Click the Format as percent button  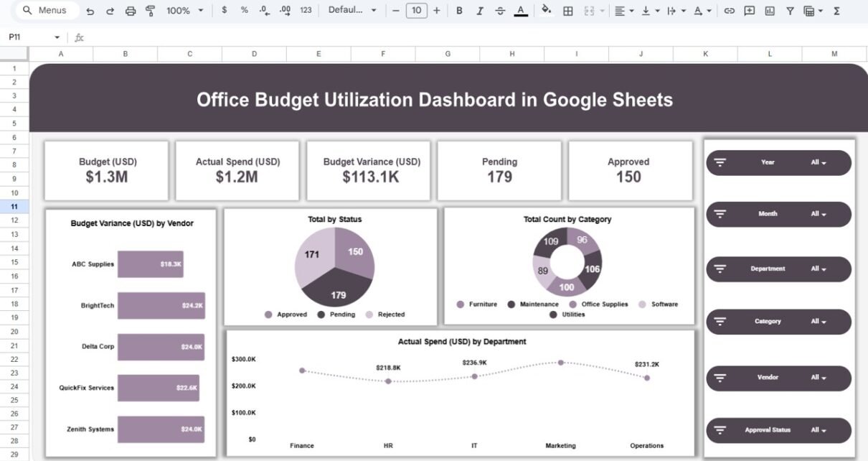pyautogui.click(x=244, y=11)
